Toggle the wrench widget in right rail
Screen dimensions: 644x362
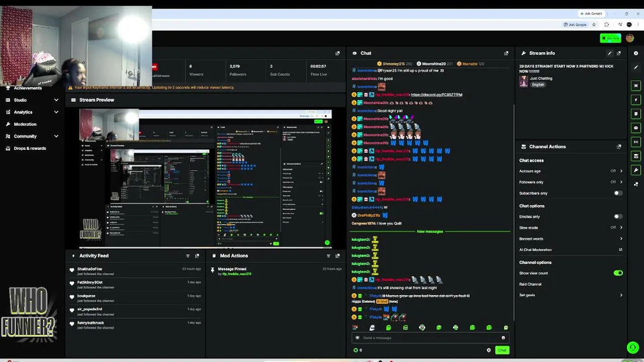pos(636,170)
